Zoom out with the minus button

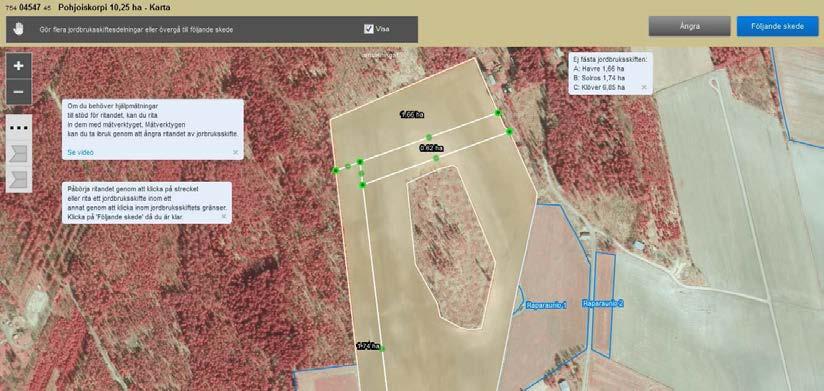pos(18,92)
